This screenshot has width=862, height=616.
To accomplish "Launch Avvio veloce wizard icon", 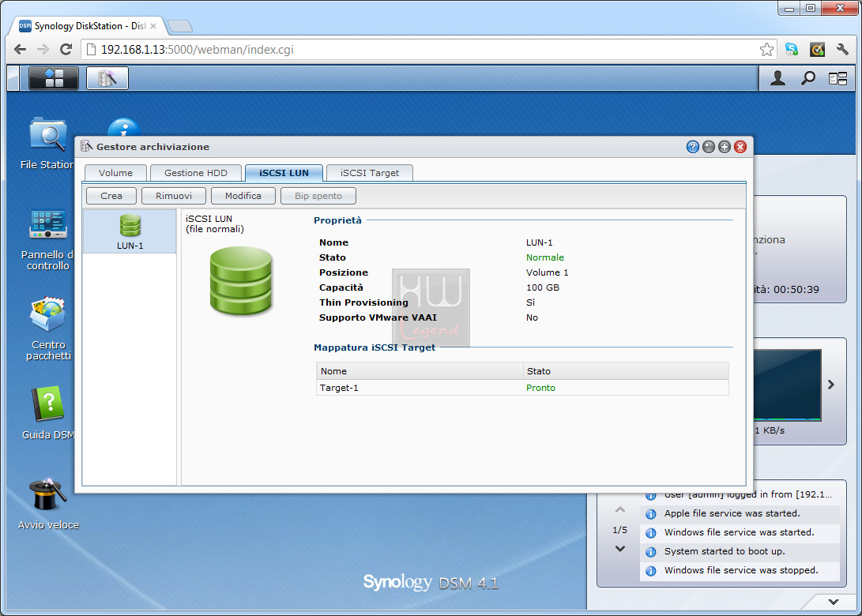I will 48,503.
